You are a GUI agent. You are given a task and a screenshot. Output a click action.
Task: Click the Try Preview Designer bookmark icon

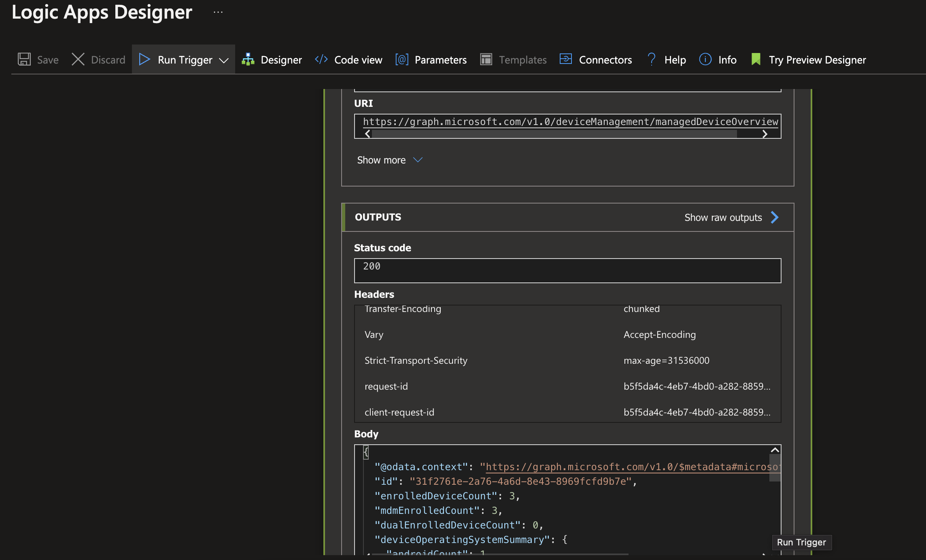756,59
